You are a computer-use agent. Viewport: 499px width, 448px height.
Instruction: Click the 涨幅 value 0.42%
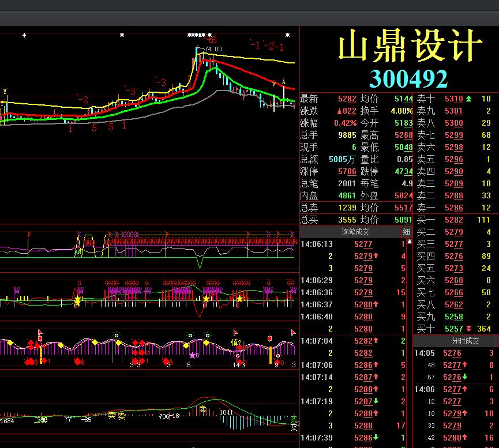[346, 123]
